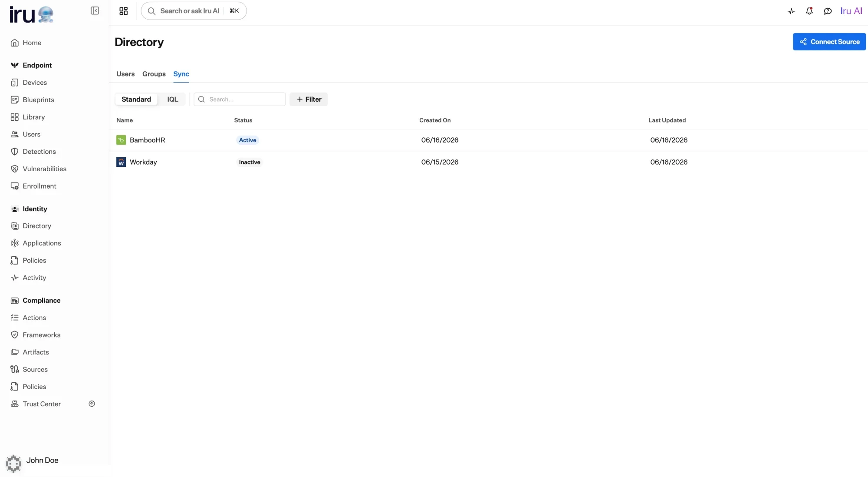Click the Actions checklist icon
The width and height of the screenshot is (868, 477).
tap(15, 318)
